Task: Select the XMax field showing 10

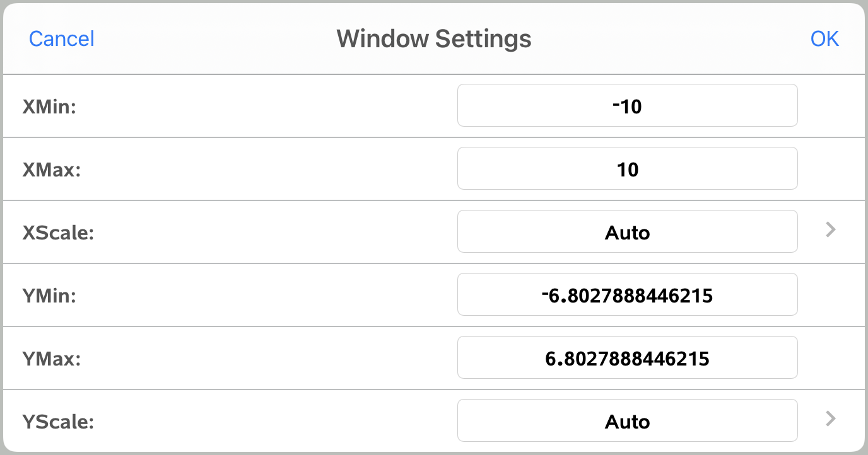Action: coord(627,169)
